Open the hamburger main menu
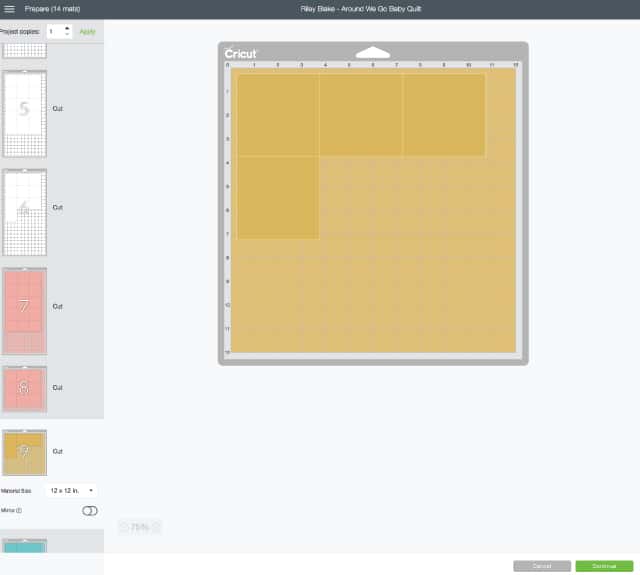This screenshot has height=575, width=640. tap(9, 9)
